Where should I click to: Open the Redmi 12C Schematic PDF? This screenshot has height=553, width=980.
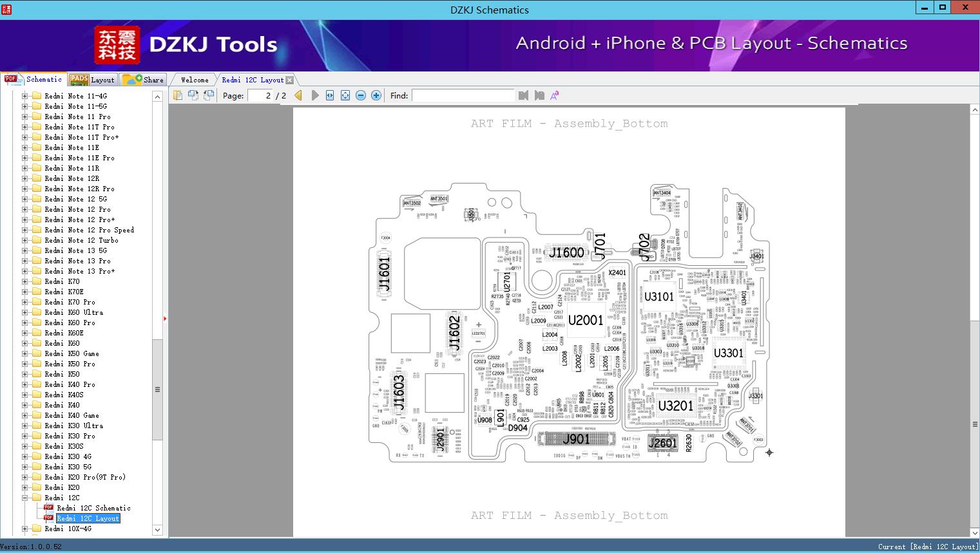pyautogui.click(x=93, y=508)
